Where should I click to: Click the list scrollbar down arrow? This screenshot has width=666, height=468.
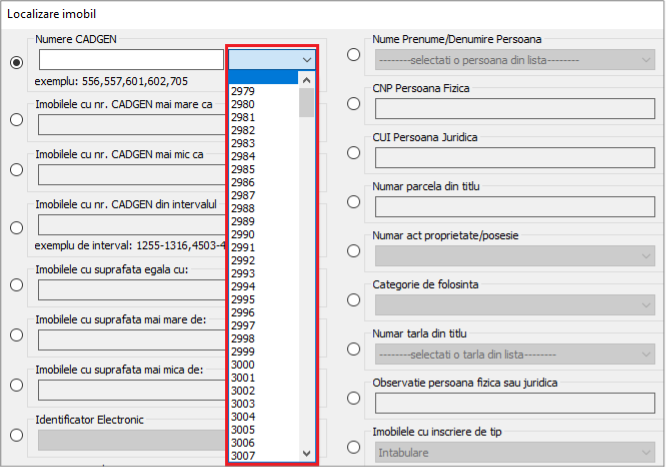(x=306, y=453)
